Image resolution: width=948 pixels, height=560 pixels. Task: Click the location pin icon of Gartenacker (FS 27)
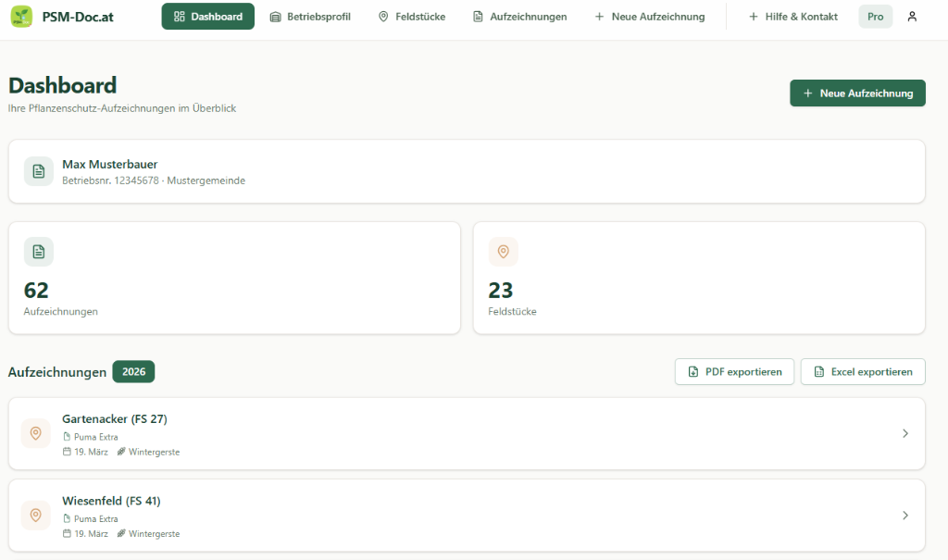[36, 433]
